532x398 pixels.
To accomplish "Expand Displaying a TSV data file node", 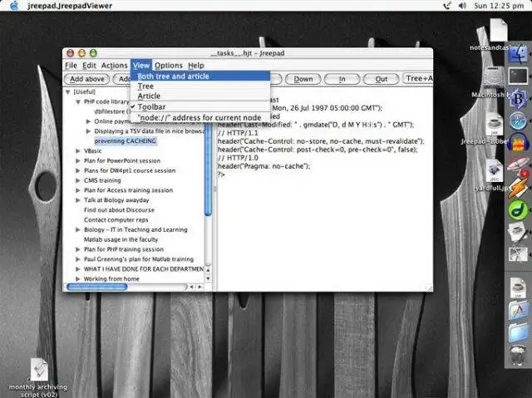I will coord(88,131).
